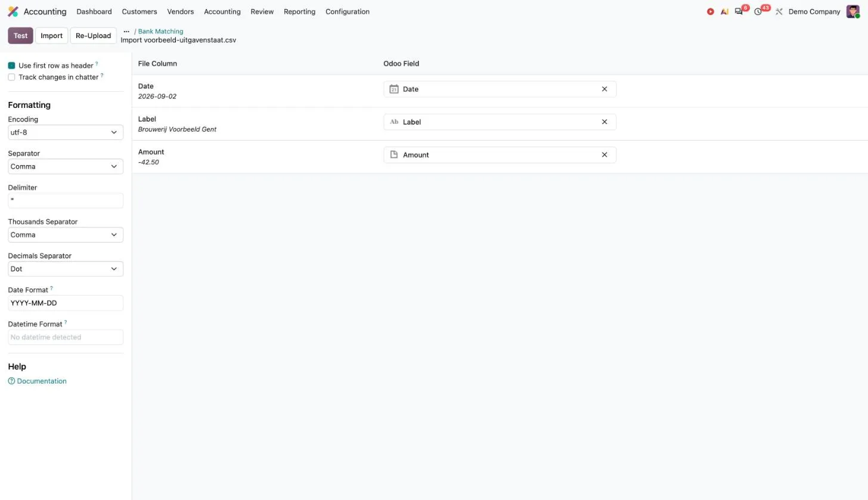The image size is (868, 500).
Task: Clear the Date field mapping with X
Action: pyautogui.click(x=604, y=89)
